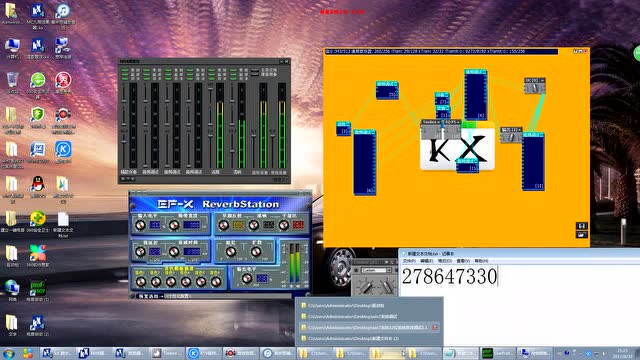Select the blue Kugou K desktop icon
The width and height of the screenshot is (640, 360).
pyautogui.click(x=63, y=149)
